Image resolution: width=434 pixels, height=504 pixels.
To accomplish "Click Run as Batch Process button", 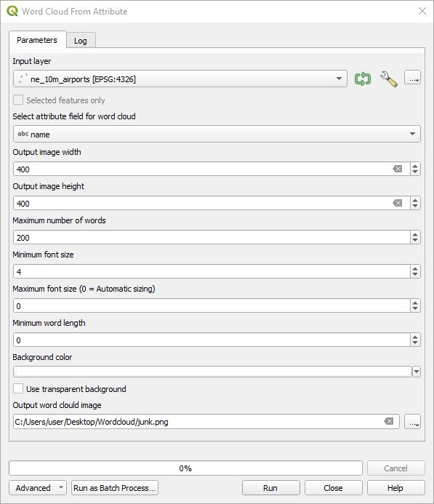I will pos(115,487).
